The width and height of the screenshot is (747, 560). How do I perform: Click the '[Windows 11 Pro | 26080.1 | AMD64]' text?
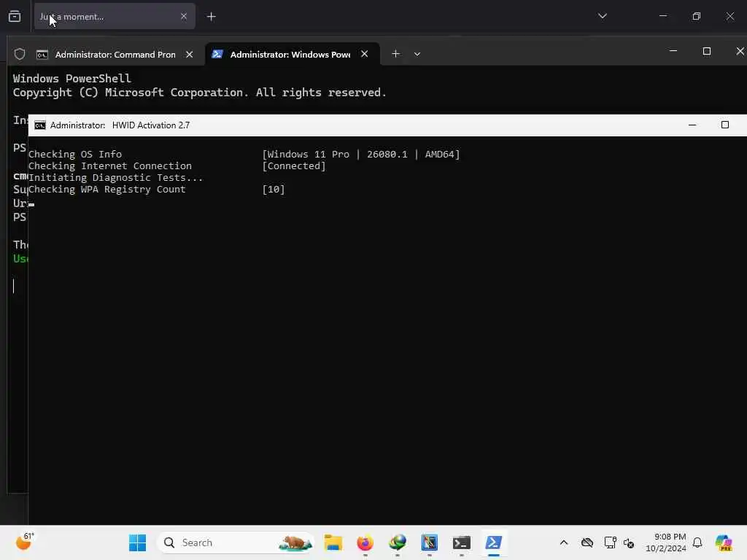361,155
